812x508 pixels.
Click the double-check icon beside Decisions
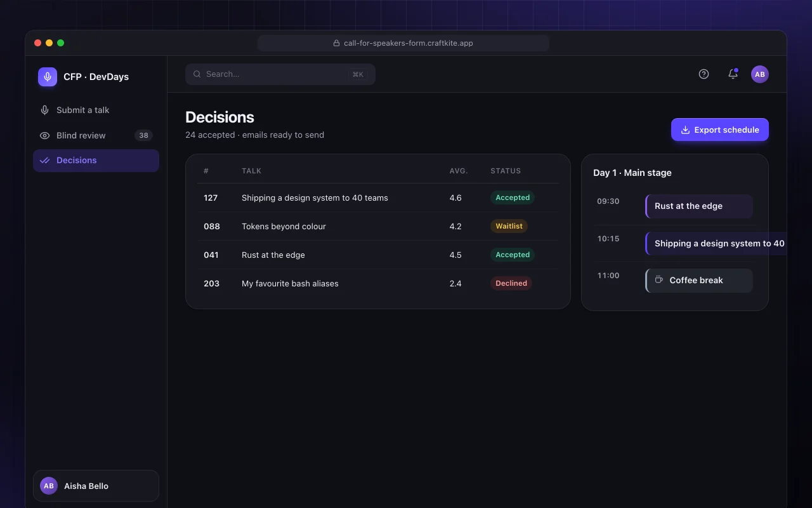pos(44,161)
